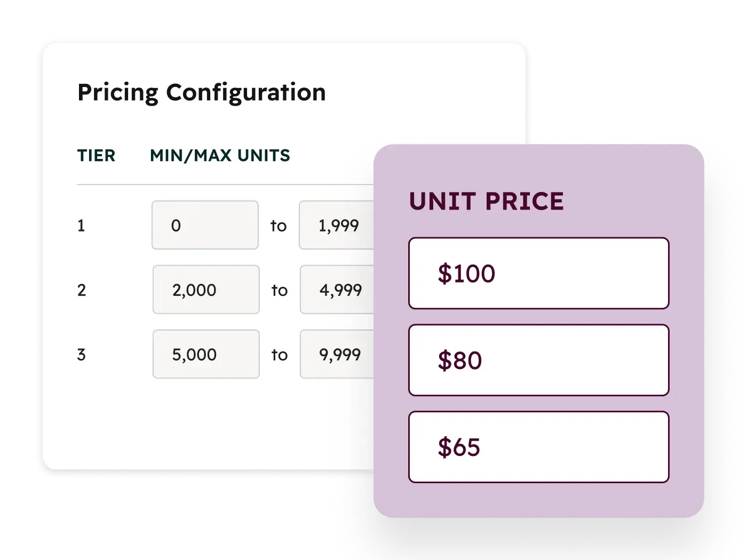Viewport: 747px width, 560px height.
Task: Click the TIER column header
Action: click(96, 156)
